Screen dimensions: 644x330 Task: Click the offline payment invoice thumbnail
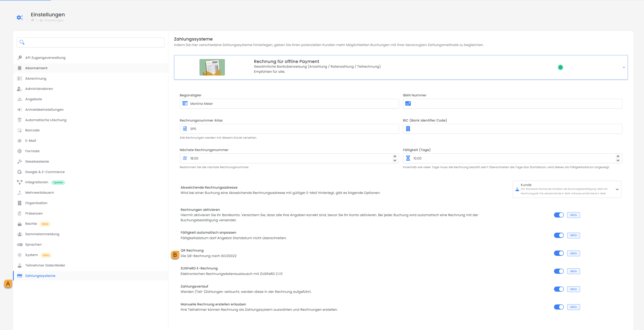212,67
